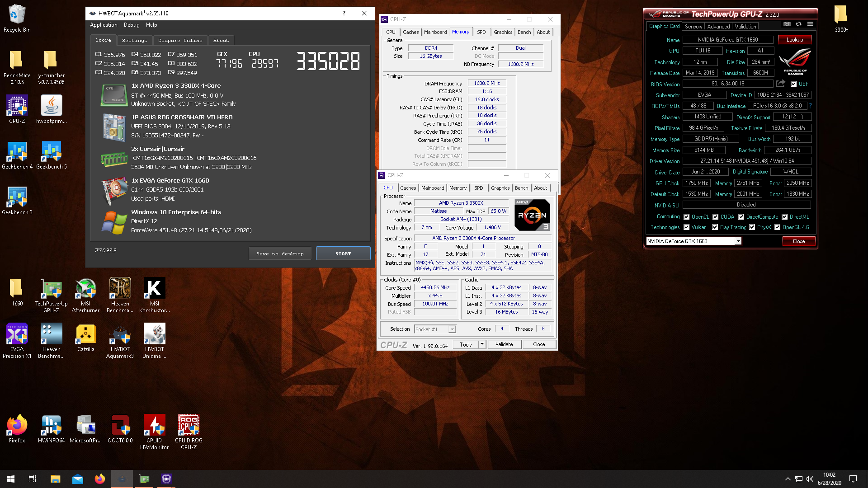Toggle the DirectCompute checkbox in GPU-Z
The image size is (868, 488).
point(741,217)
